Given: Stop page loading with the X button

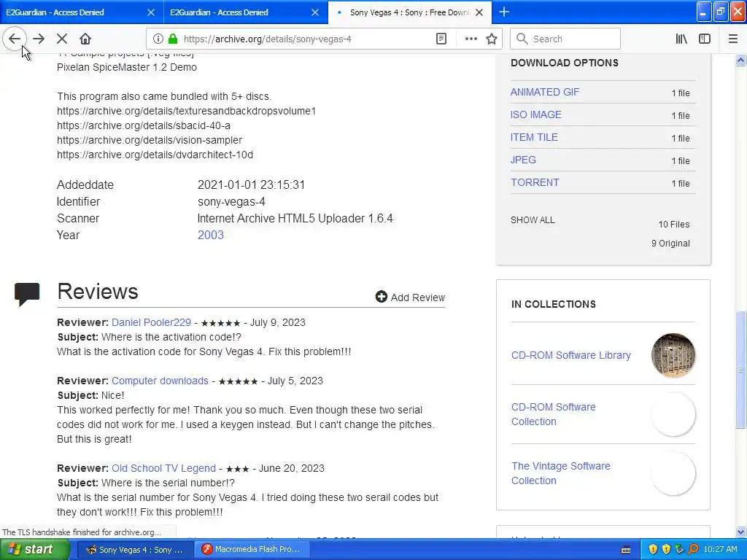Looking at the screenshot, I should click(x=62, y=39).
